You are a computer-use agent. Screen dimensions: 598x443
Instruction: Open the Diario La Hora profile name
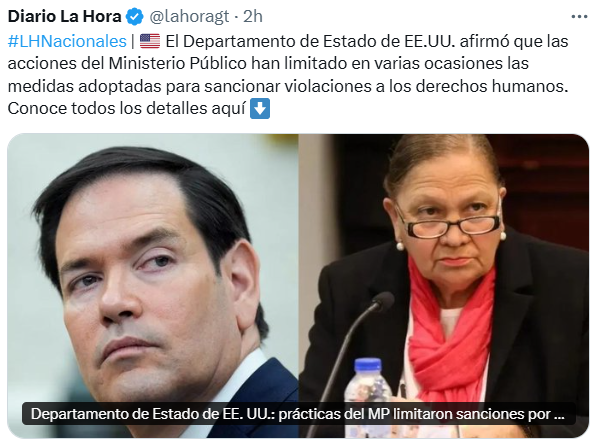[x=64, y=16]
